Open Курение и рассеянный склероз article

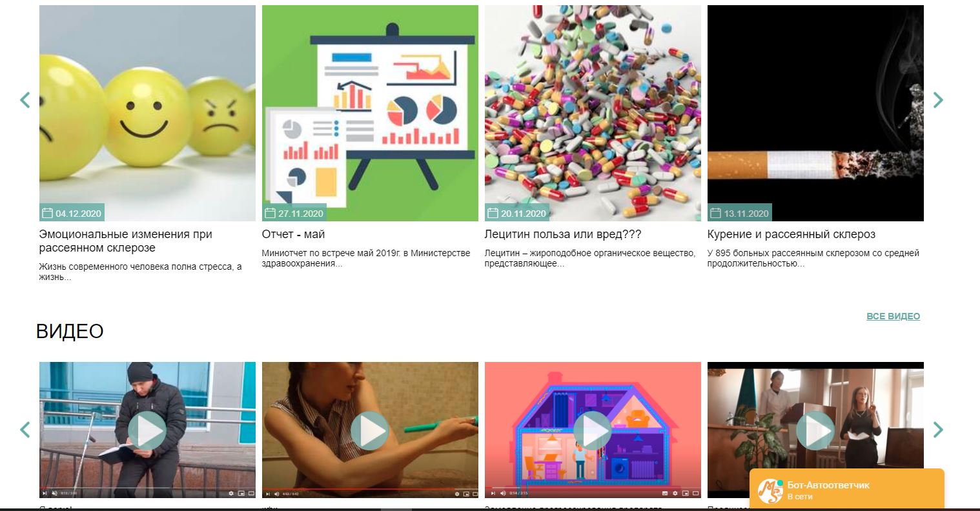tap(791, 234)
